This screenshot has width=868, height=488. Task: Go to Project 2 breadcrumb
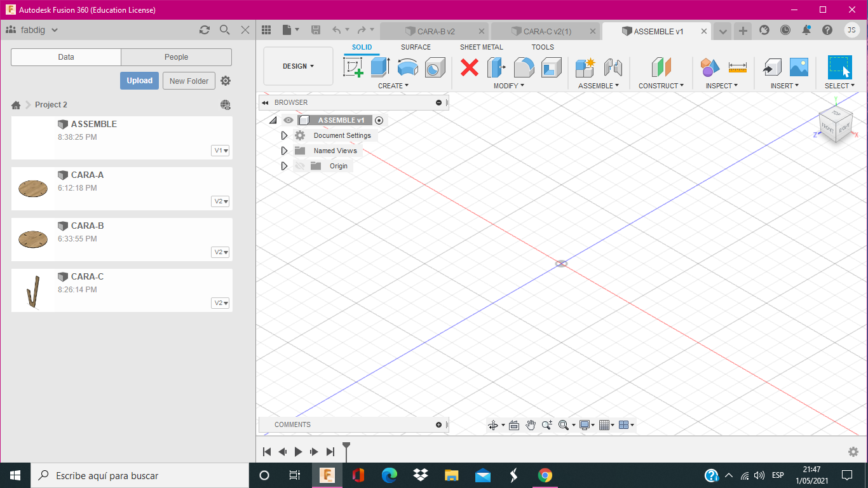pyautogui.click(x=51, y=105)
